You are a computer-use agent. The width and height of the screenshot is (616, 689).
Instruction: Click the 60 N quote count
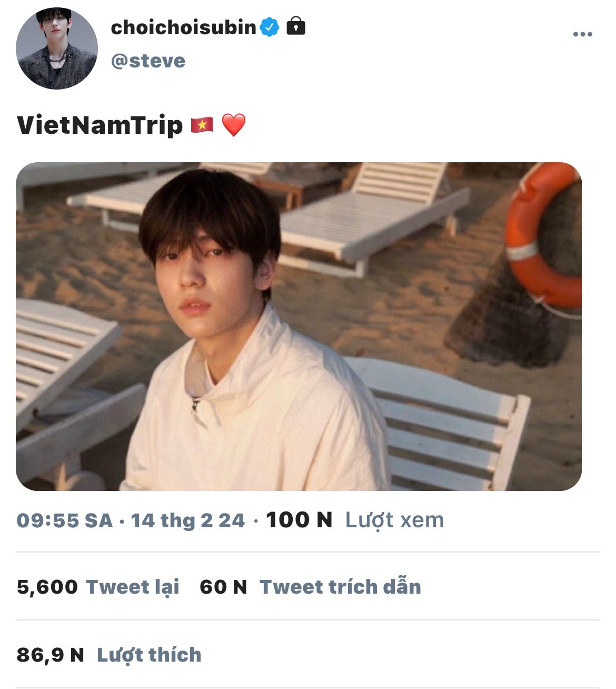pyautogui.click(x=223, y=587)
